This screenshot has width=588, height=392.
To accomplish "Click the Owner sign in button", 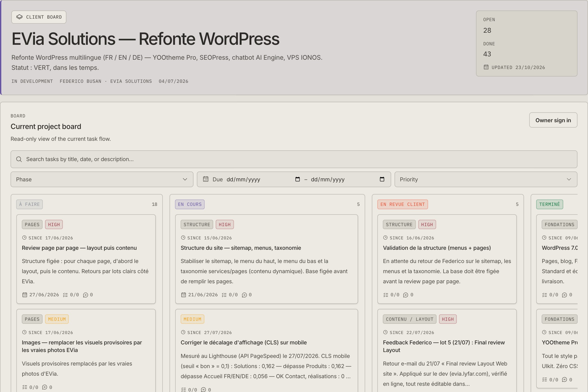I will coord(553,120).
